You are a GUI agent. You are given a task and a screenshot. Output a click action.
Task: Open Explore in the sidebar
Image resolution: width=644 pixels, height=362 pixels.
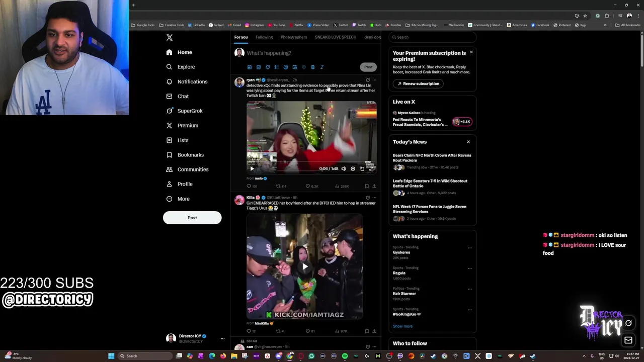click(181, 67)
